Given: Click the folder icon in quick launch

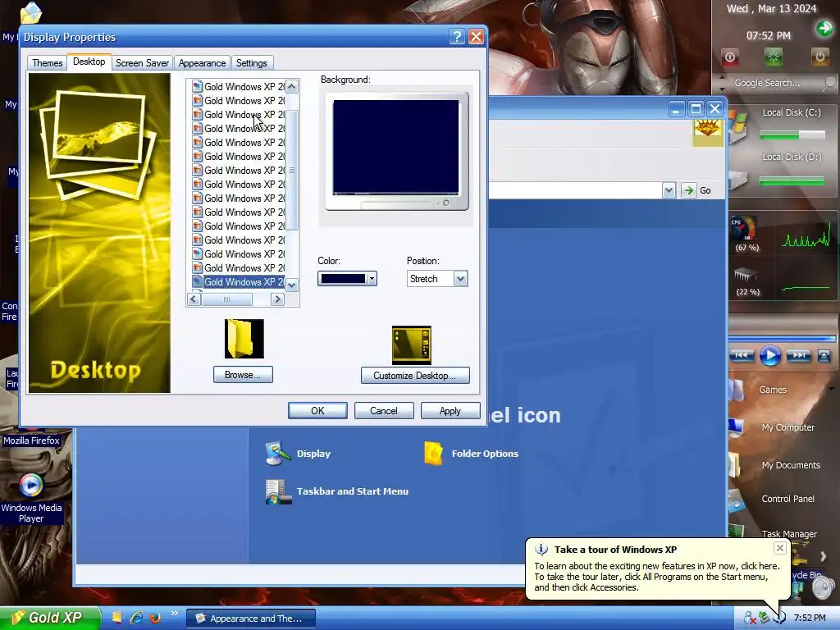Looking at the screenshot, I should 116,617.
